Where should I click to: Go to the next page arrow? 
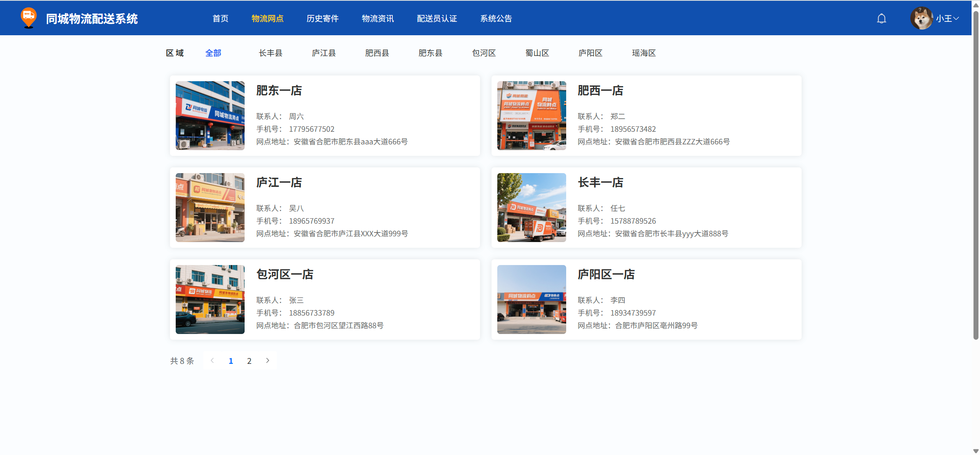(268, 360)
